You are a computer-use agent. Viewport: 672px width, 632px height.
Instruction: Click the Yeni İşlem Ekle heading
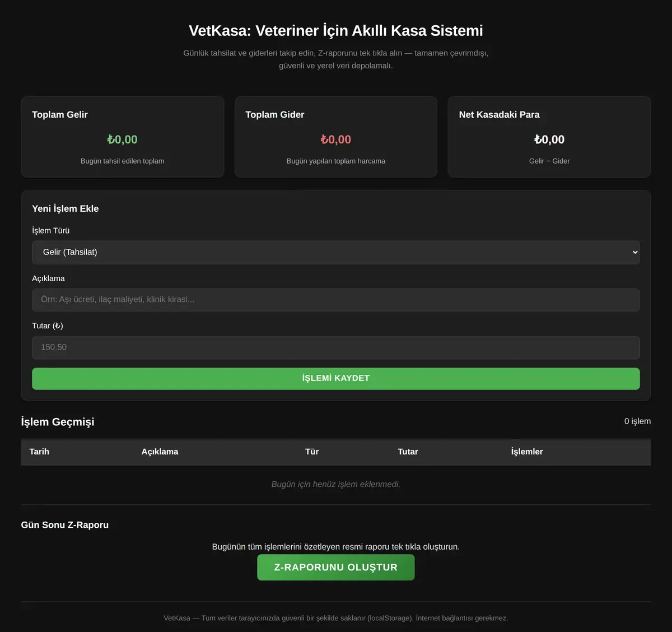click(x=66, y=208)
